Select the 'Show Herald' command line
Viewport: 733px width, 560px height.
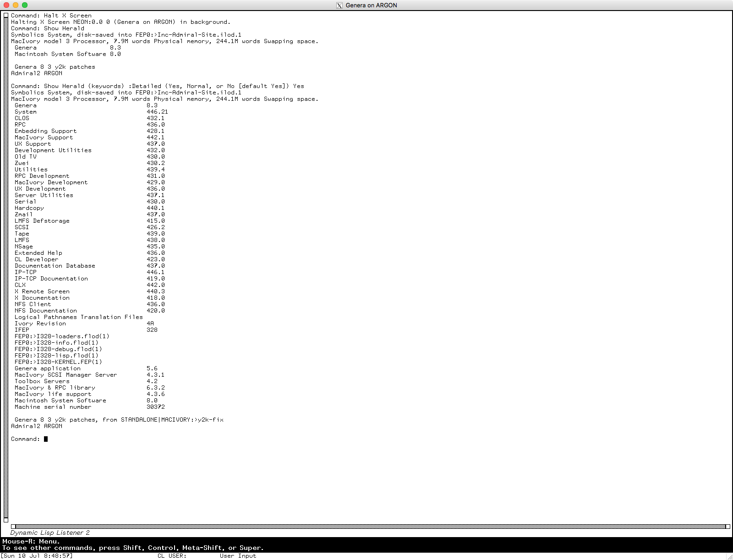[48, 28]
